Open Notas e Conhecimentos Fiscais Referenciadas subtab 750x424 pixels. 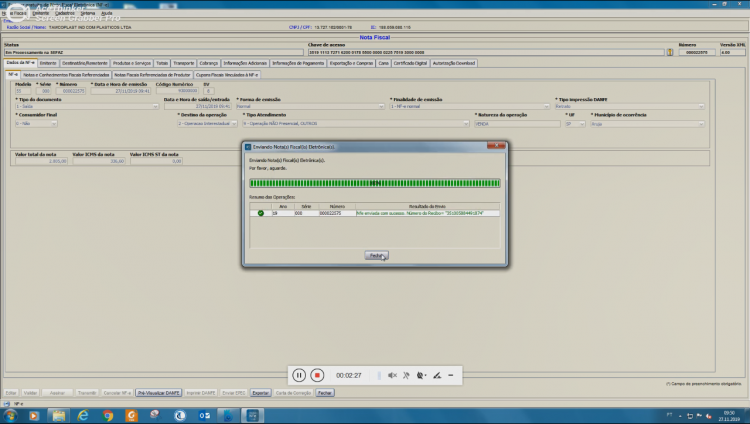click(66, 75)
